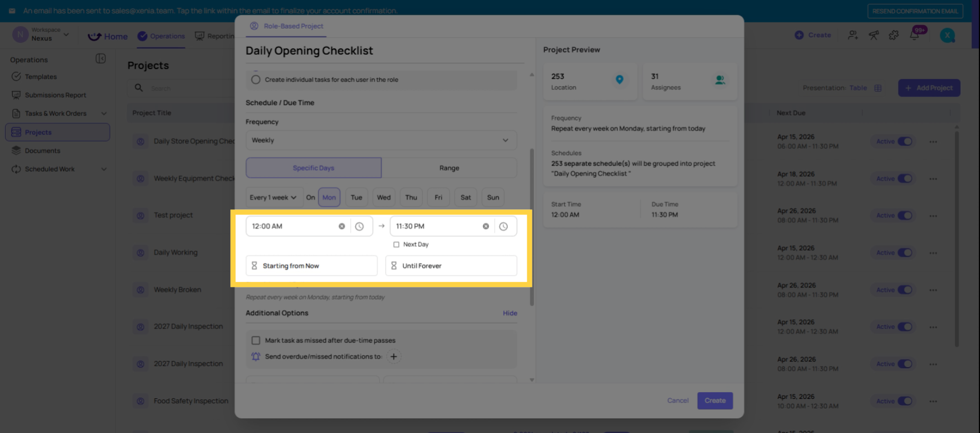The height and width of the screenshot is (433, 980).
Task: Open more options for Food Safety Inspection row
Action: click(x=933, y=401)
